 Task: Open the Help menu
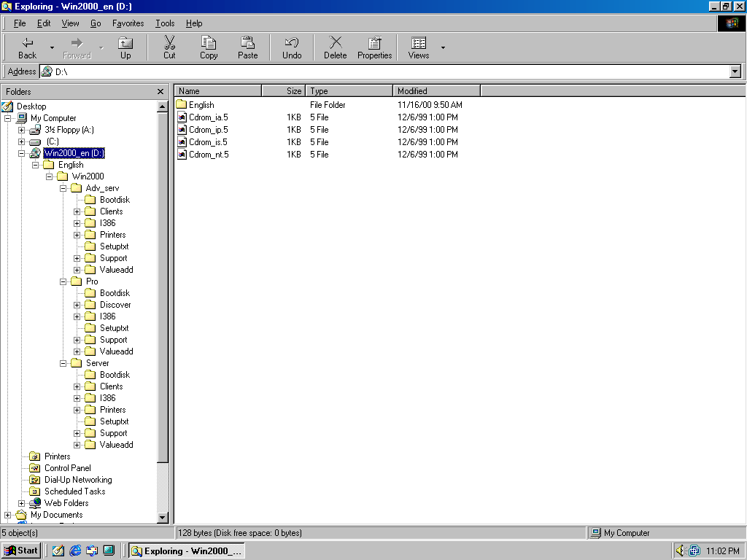(194, 23)
